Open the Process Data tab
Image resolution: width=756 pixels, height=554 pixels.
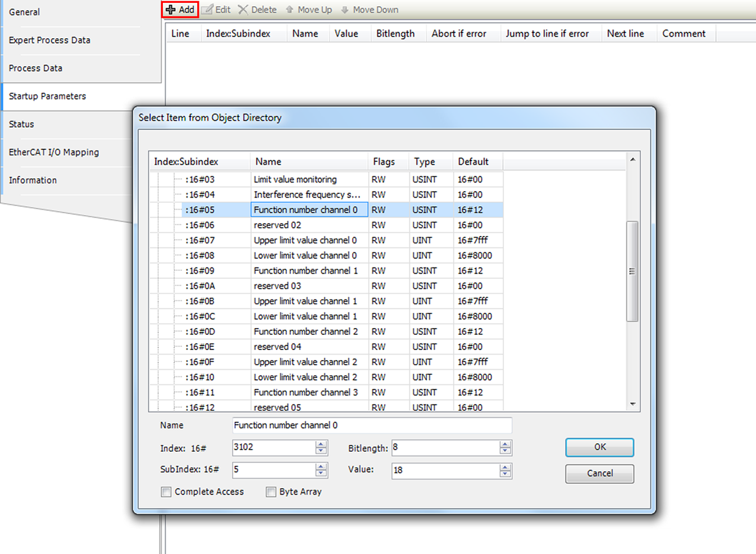click(35, 68)
